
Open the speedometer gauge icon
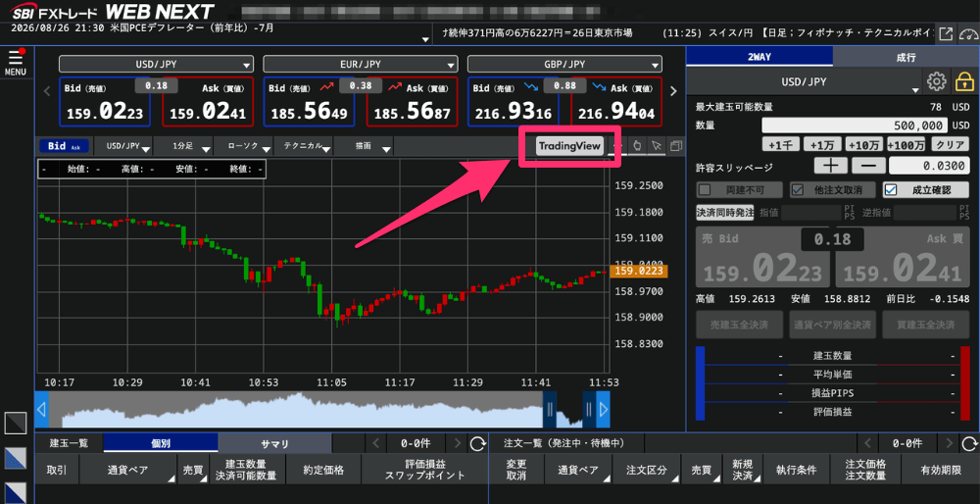[x=967, y=33]
